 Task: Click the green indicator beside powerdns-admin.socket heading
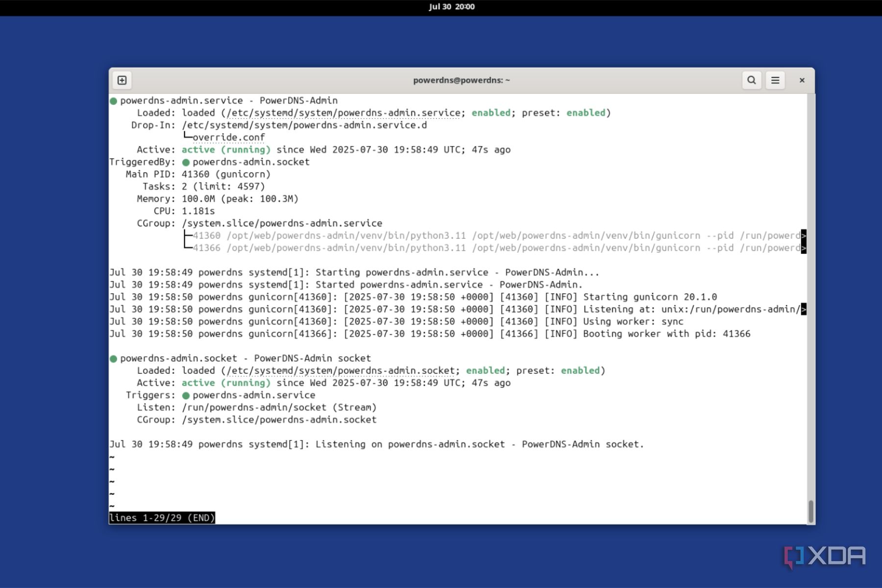[113, 358]
